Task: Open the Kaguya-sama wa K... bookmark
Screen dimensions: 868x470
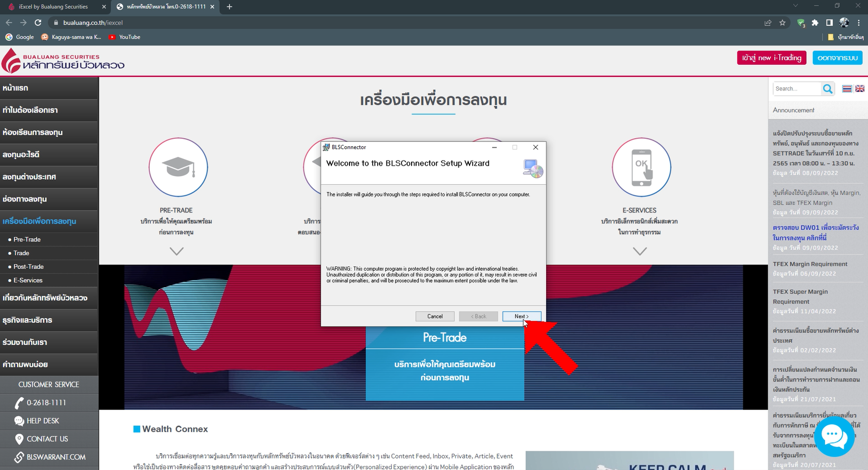Action: click(x=71, y=37)
